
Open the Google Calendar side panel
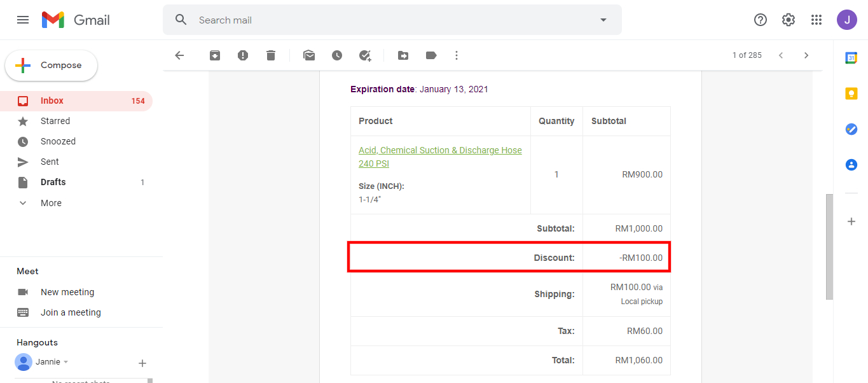pyautogui.click(x=851, y=58)
